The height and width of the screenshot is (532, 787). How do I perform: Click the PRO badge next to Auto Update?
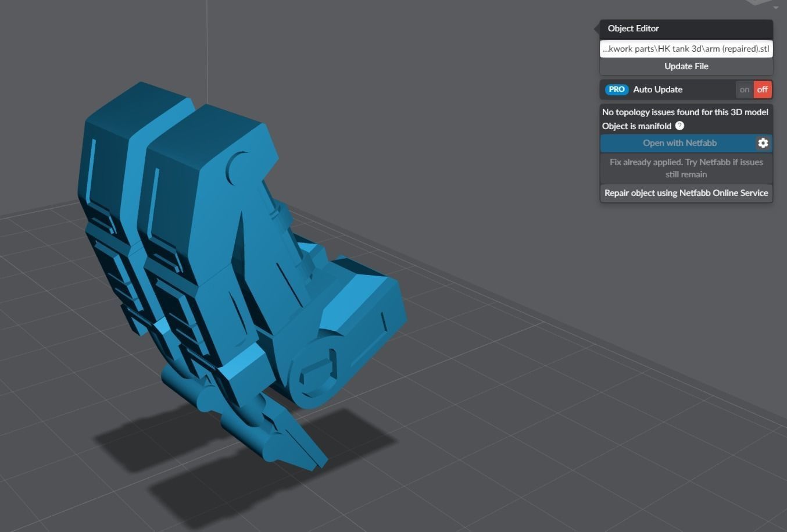click(616, 89)
